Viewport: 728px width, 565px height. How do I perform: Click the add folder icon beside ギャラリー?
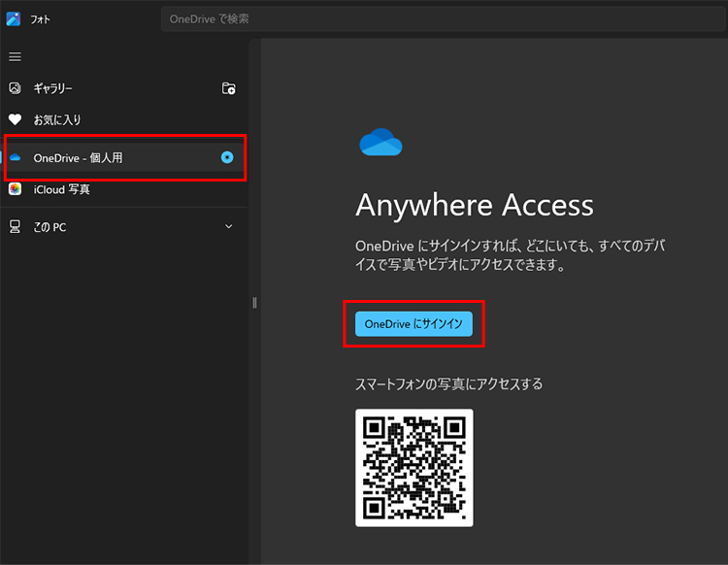click(x=228, y=88)
